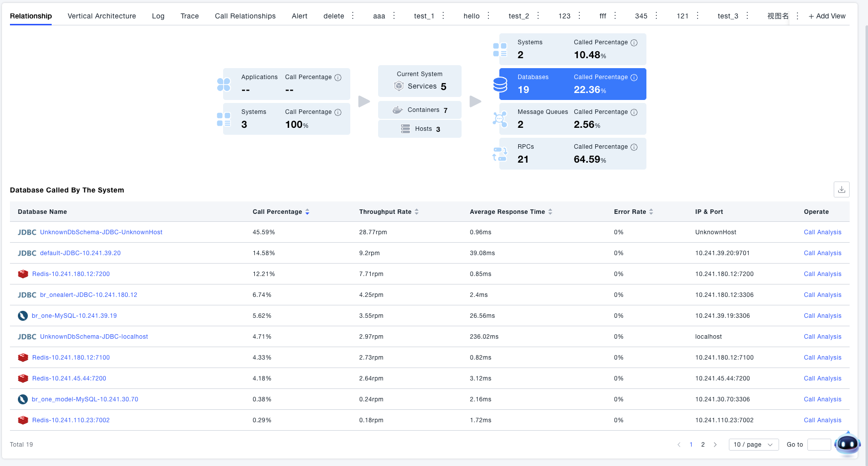
Task: Click the three-dot menu next to delete tab
Action: [353, 16]
